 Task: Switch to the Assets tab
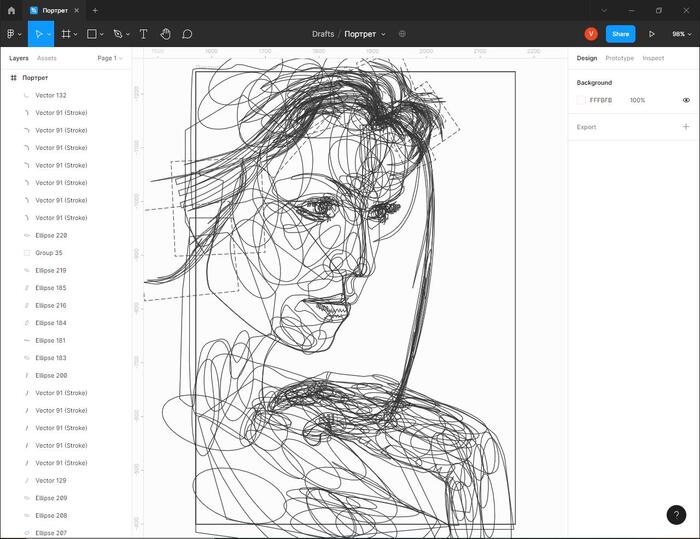click(47, 58)
